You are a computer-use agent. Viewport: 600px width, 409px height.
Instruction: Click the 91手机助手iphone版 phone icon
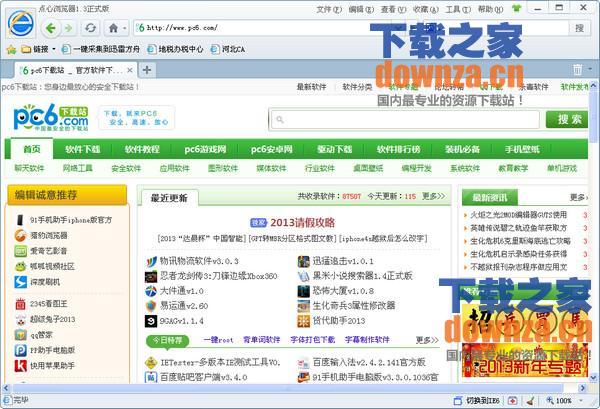[20, 220]
